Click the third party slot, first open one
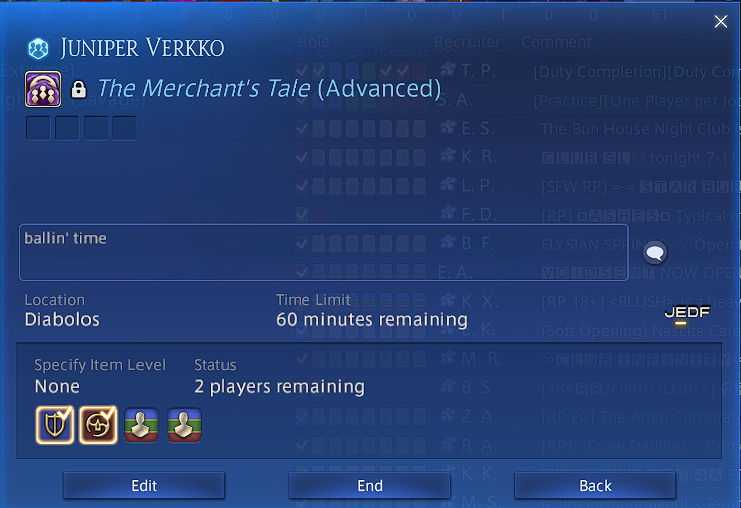The height and width of the screenshot is (508, 741). click(141, 425)
